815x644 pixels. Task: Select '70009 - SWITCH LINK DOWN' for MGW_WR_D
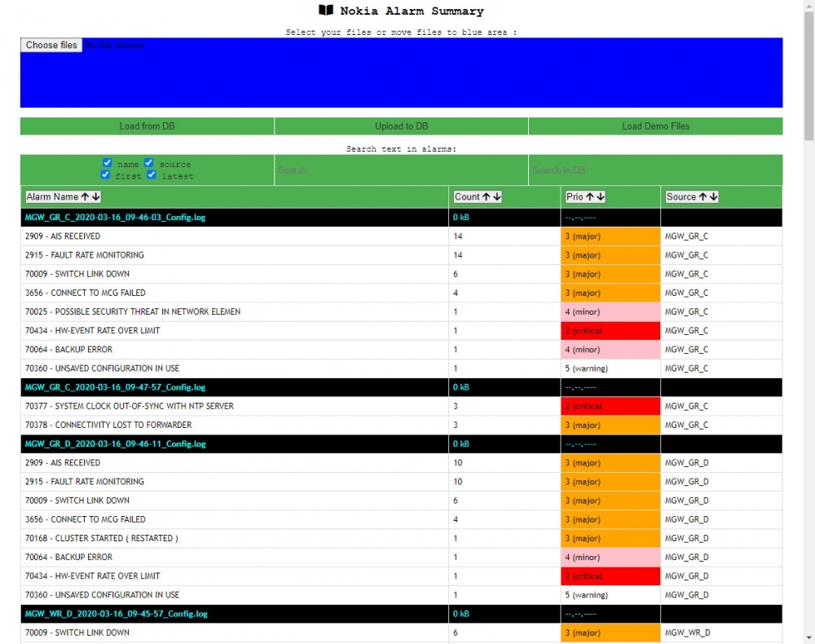click(77, 633)
